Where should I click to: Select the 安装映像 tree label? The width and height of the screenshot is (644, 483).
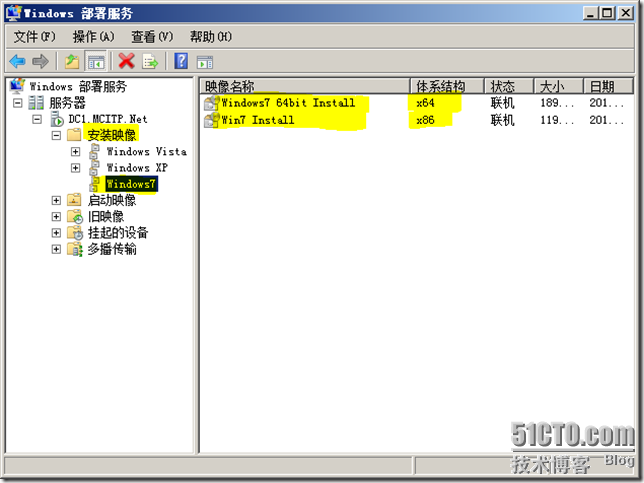click(x=111, y=135)
